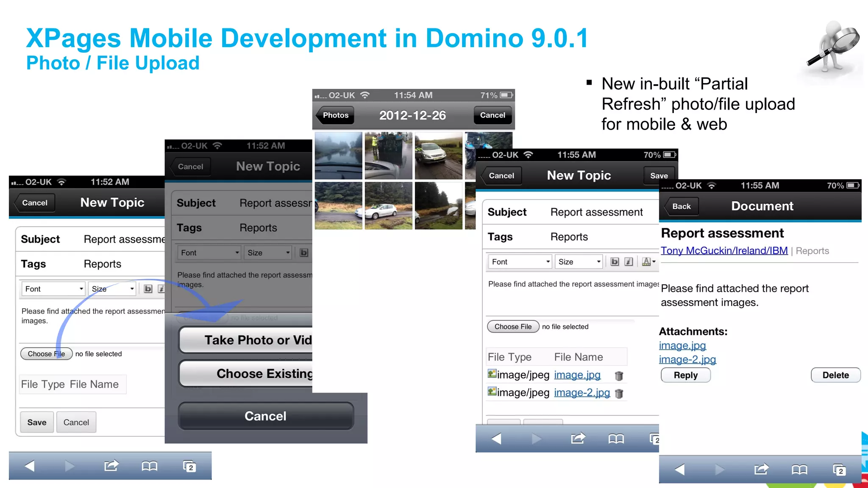Tap forward arrow in leftmost Safari toolbar
The image size is (868, 488).
pyautogui.click(x=70, y=466)
